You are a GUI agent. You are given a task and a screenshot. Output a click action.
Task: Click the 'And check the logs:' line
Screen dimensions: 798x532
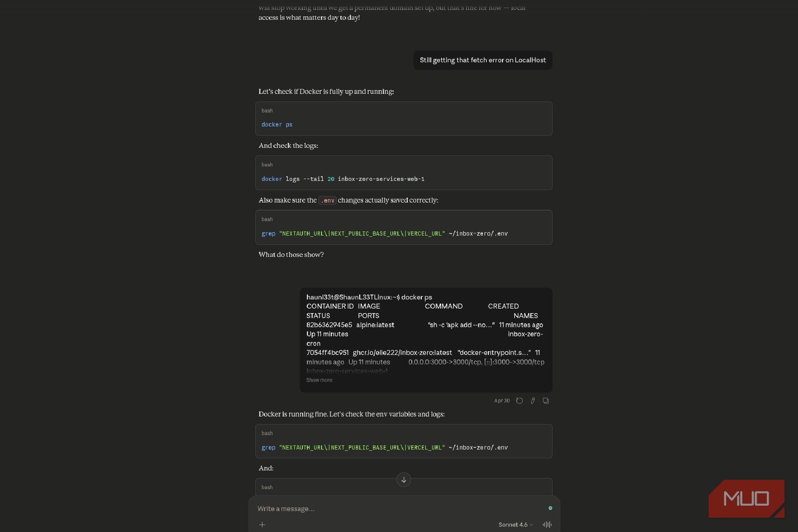pyautogui.click(x=288, y=146)
